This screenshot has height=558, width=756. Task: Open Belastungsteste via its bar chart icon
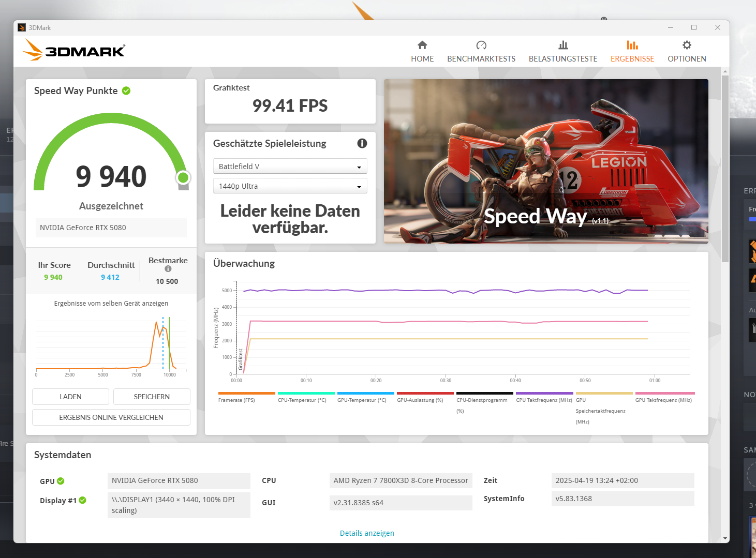[562, 45]
